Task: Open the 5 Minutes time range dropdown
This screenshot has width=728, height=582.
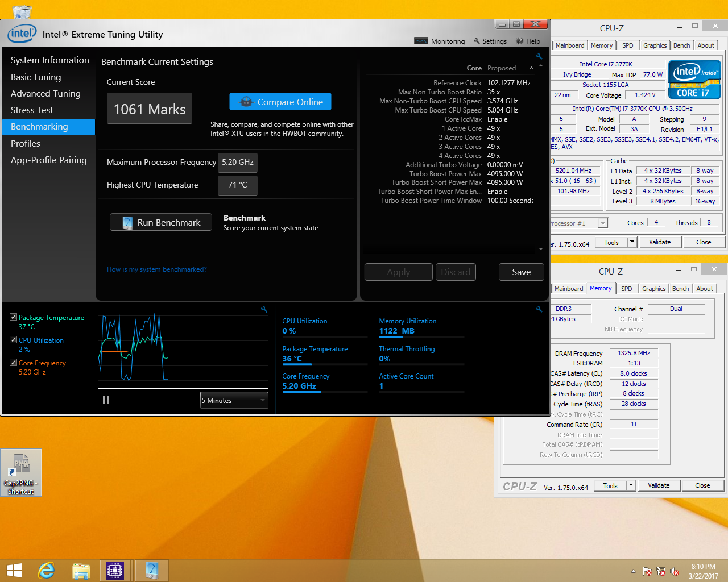Action: click(234, 400)
